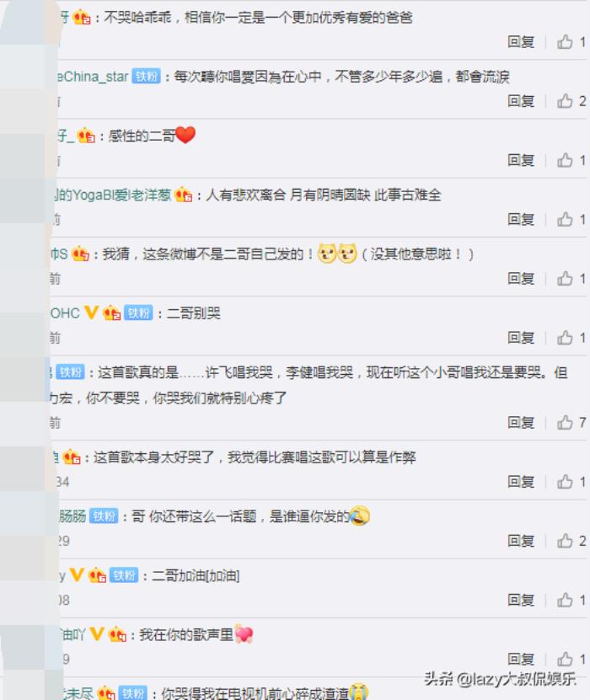Open the OHC user profile
This screenshot has width=590, height=700.
[x=65, y=313]
